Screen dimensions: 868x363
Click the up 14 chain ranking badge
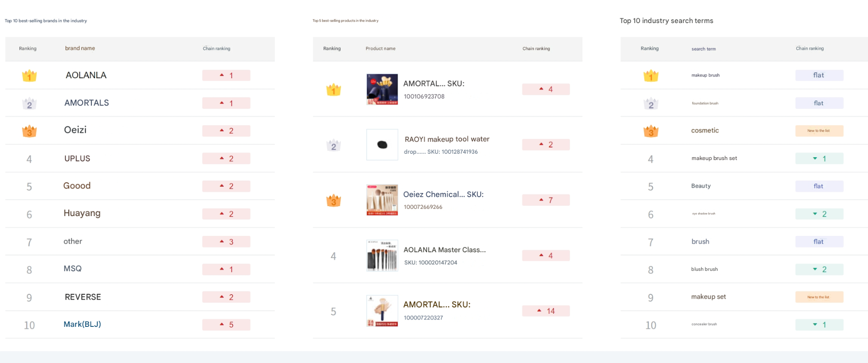point(546,311)
